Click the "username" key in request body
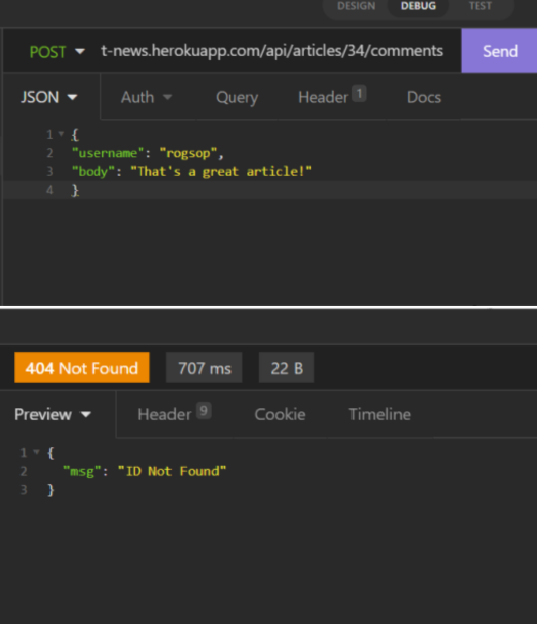Viewport: 537px width, 624px height. (x=107, y=153)
